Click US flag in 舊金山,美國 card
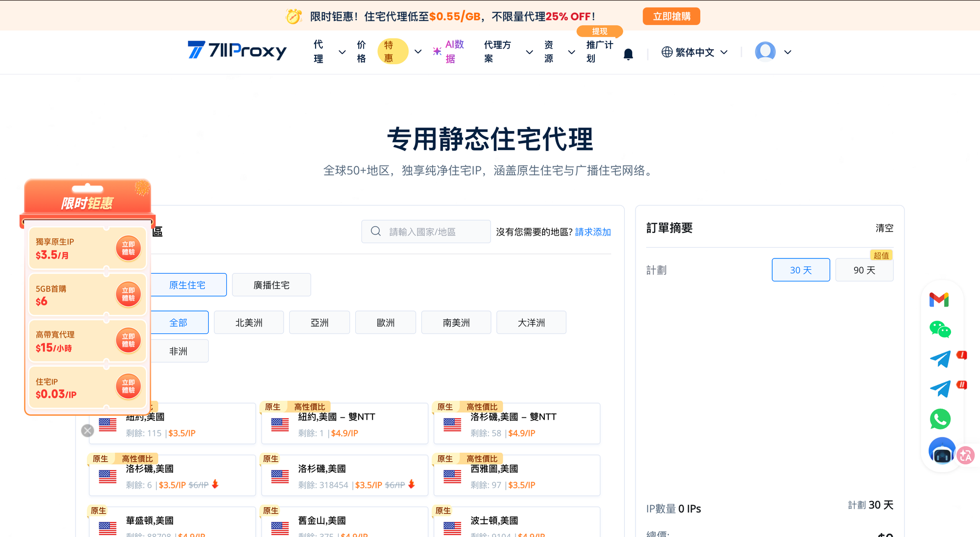 [280, 529]
